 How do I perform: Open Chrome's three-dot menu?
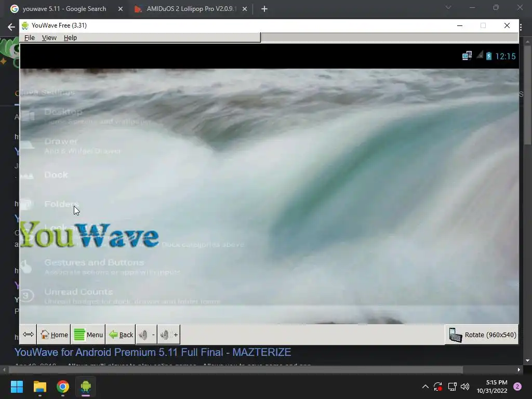[x=522, y=27]
